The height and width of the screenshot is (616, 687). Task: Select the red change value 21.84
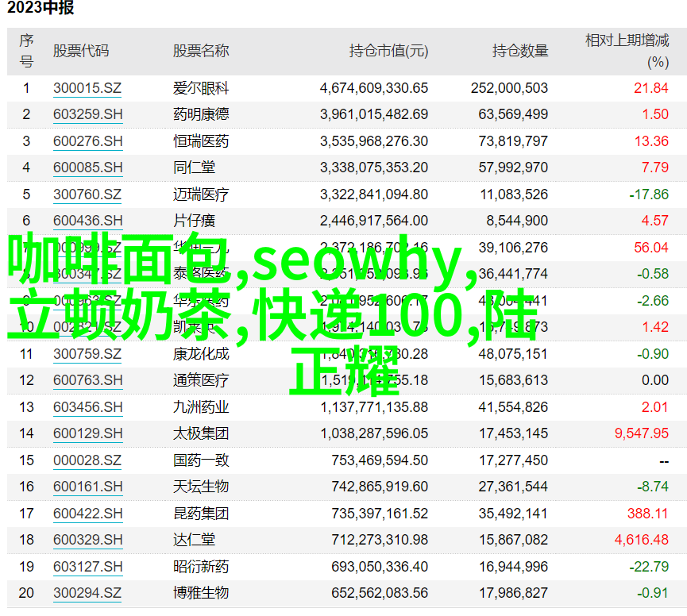click(651, 88)
